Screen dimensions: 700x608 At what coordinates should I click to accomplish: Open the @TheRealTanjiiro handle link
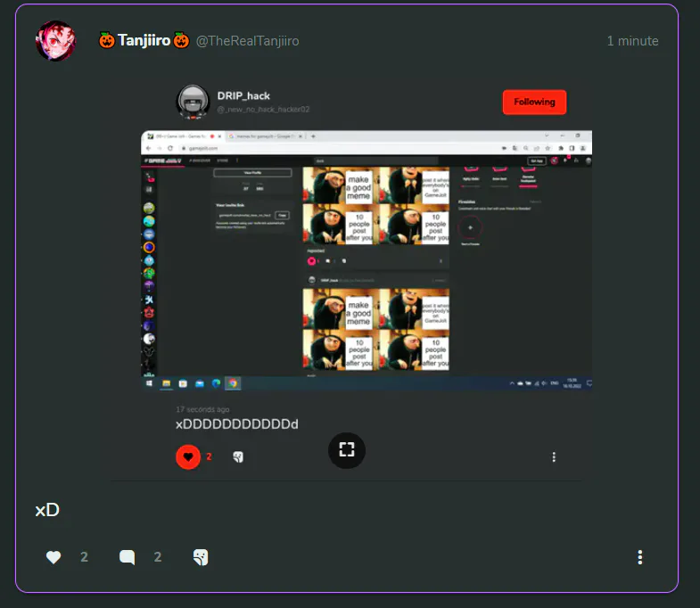(248, 41)
